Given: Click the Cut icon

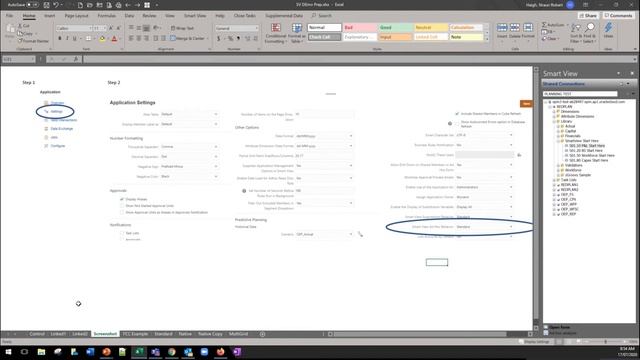Looking at the screenshot, I should coord(20,26).
